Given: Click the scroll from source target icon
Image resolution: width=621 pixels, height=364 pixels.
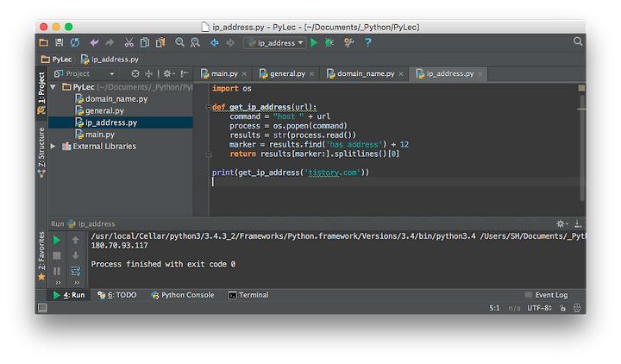Looking at the screenshot, I should coord(135,73).
